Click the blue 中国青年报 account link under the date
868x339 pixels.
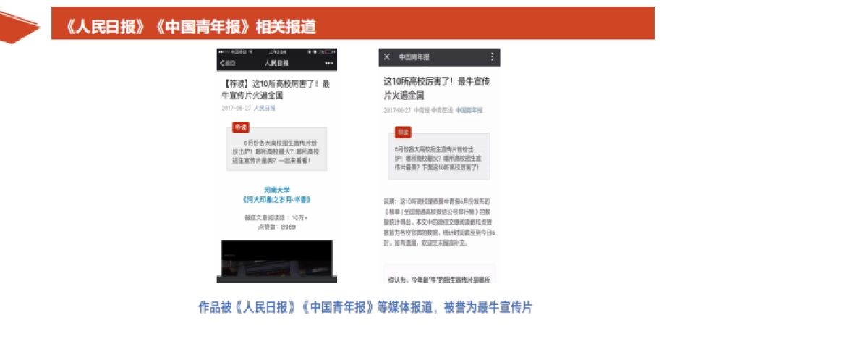(x=469, y=110)
